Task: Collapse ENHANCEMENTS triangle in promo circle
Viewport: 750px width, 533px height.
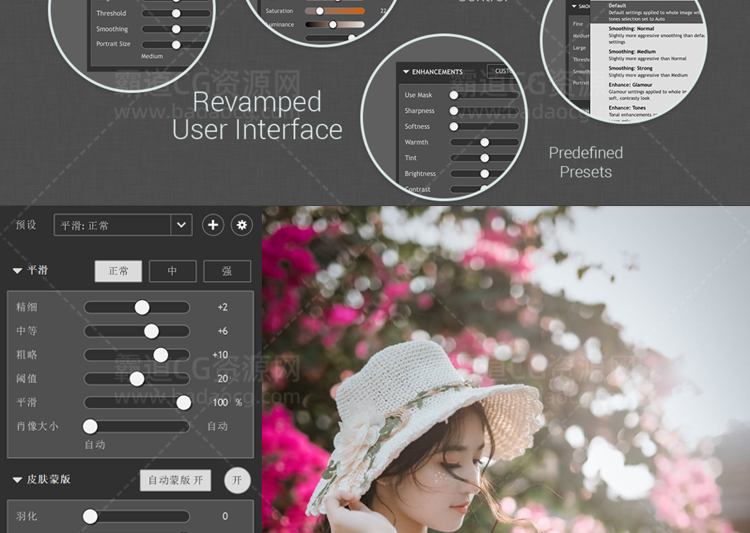Action: [406, 72]
